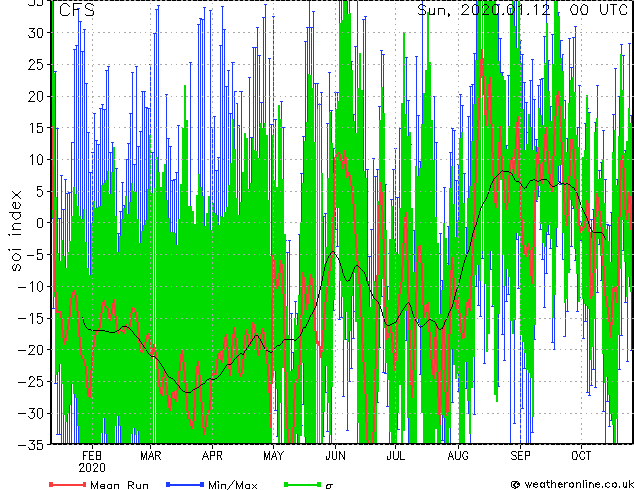634x490 pixels.
Task: Click the JUL month label
Action: pyautogui.click(x=396, y=456)
